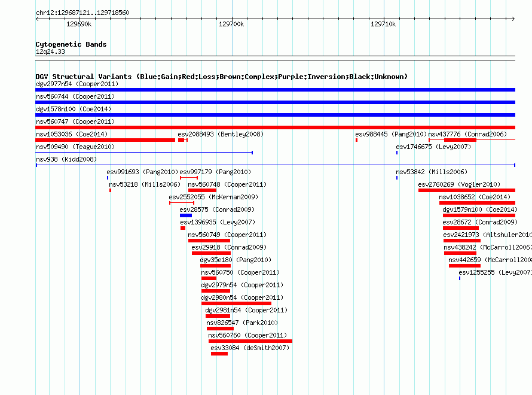Select the nsv560744 (Cooper2011) variant label
532x395 pixels.
pyautogui.click(x=75, y=96)
